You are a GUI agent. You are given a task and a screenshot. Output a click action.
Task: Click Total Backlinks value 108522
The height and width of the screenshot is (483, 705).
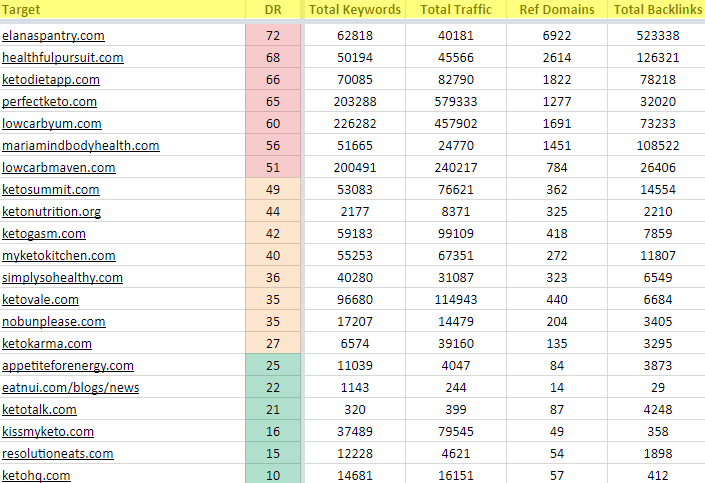[657, 146]
